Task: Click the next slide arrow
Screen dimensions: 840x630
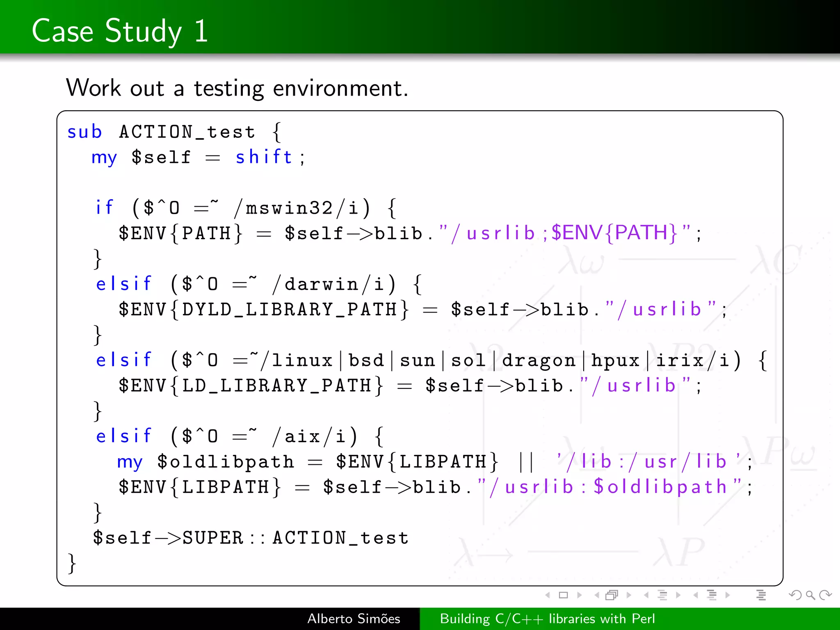Action: [579, 595]
